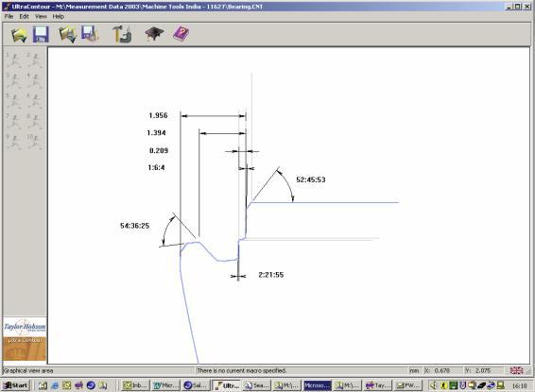
Task: Open help with the purple question book icon
Action: [181, 34]
